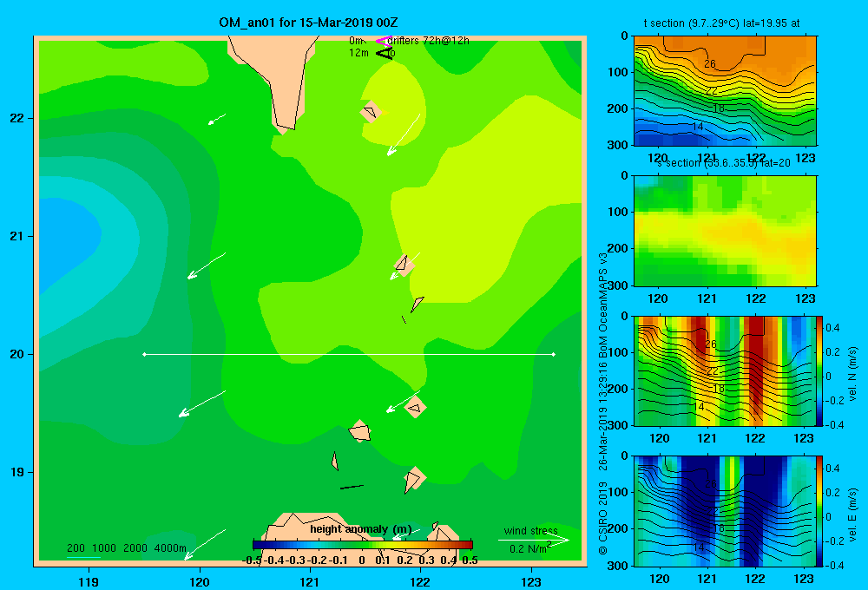The height and width of the screenshot is (590, 868).
Task: Click the wind stress reference arrow
Action: pos(534,540)
